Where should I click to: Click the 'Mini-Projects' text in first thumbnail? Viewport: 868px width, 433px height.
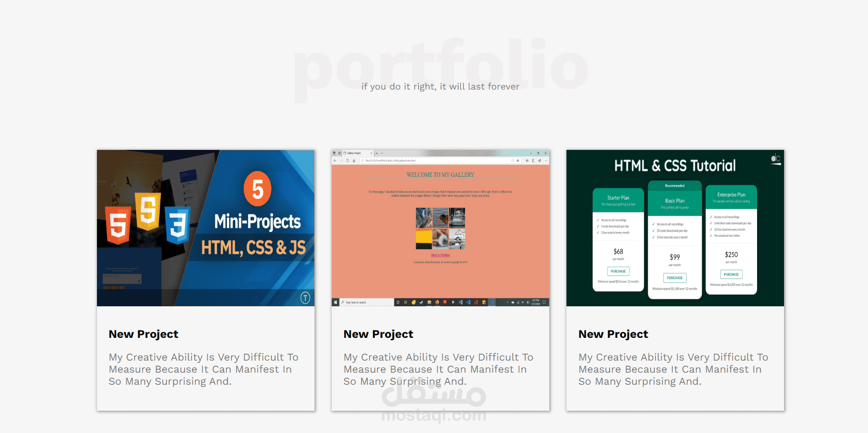point(257,222)
